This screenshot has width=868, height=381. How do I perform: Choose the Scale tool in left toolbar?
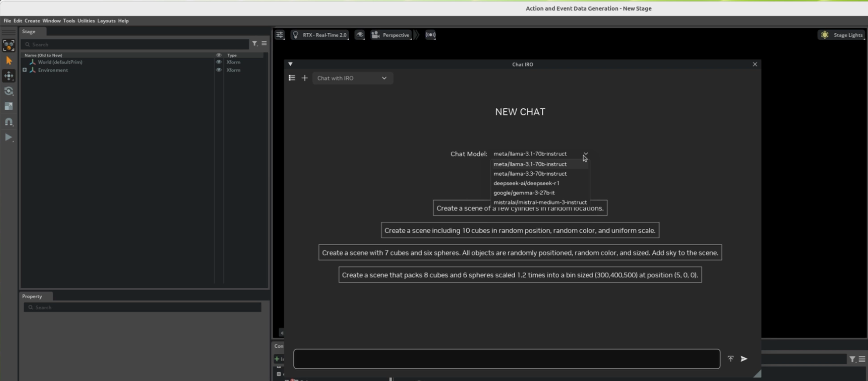tap(9, 107)
